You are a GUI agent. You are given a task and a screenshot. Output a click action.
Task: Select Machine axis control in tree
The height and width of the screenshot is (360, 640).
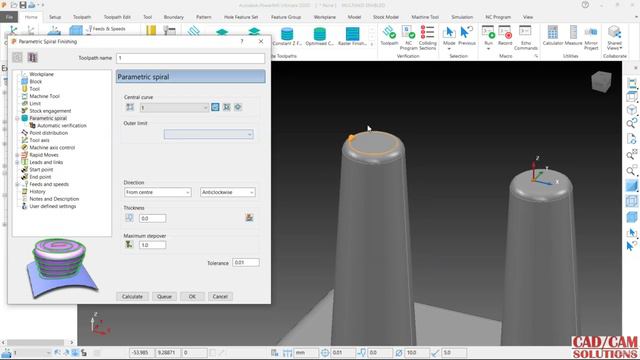click(x=52, y=147)
